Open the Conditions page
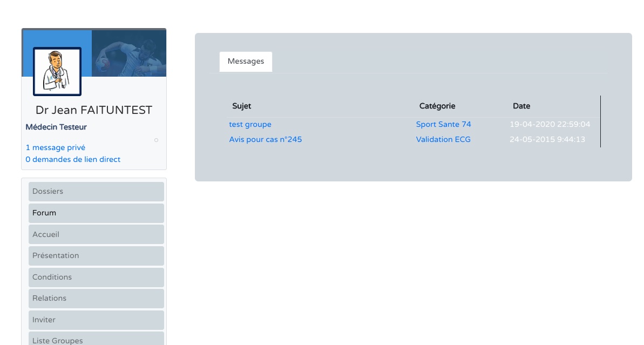The image size is (644, 345). pyautogui.click(x=96, y=277)
